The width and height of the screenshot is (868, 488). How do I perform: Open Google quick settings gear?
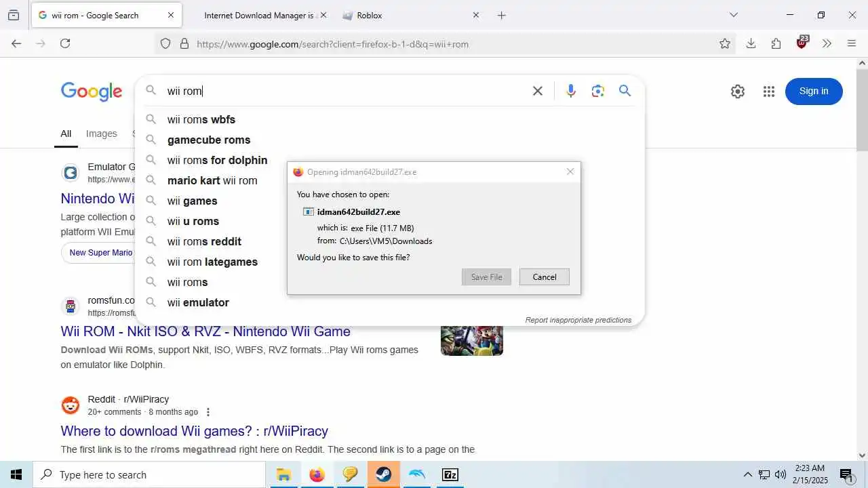coord(738,91)
